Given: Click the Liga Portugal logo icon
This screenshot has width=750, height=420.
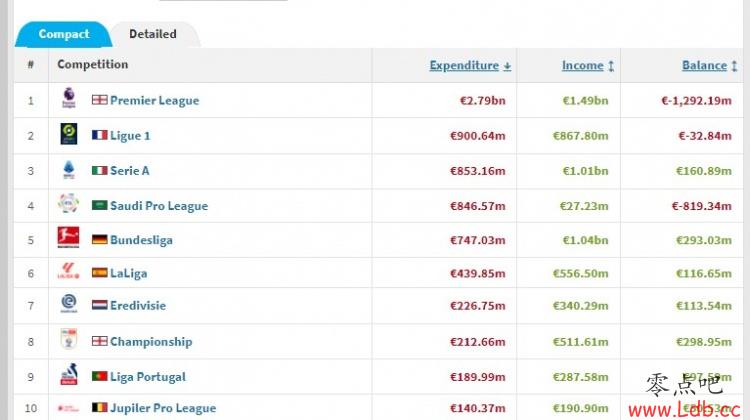Looking at the screenshot, I should pos(68,375).
